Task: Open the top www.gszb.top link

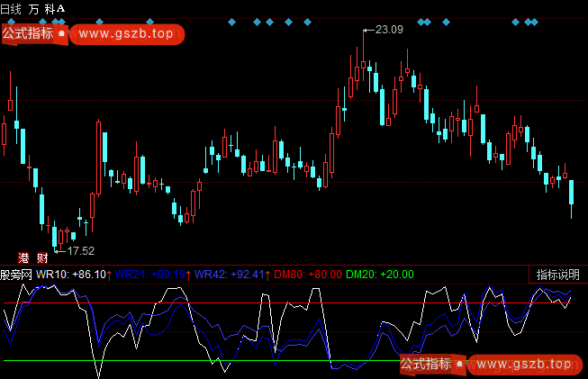Action: click(125, 34)
